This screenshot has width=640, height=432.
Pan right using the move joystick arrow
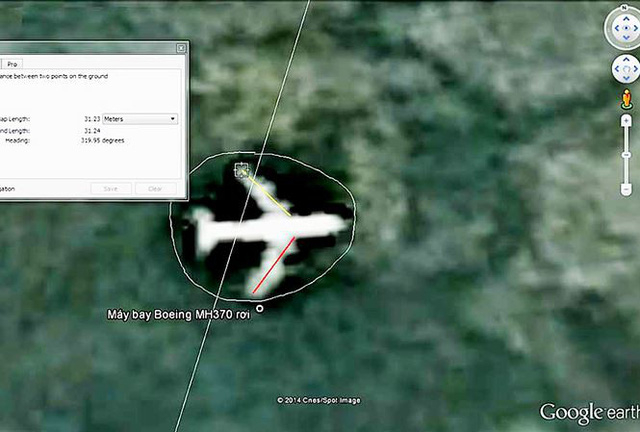point(634,68)
